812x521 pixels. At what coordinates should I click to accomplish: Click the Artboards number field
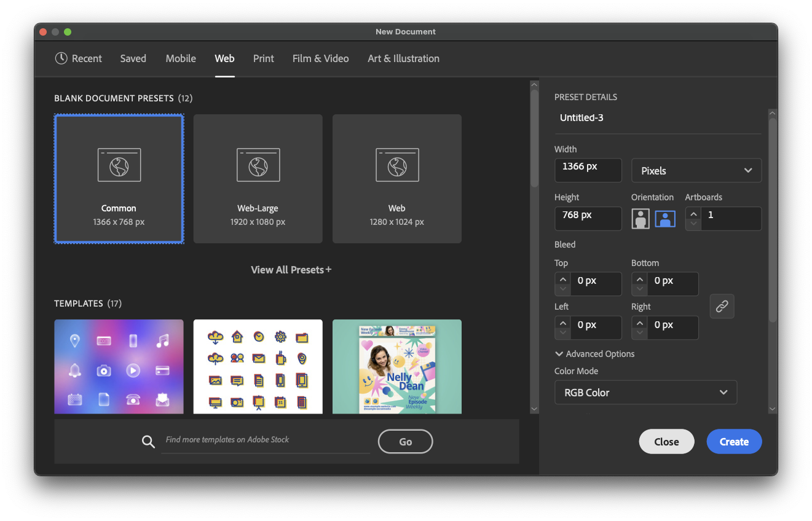731,219
